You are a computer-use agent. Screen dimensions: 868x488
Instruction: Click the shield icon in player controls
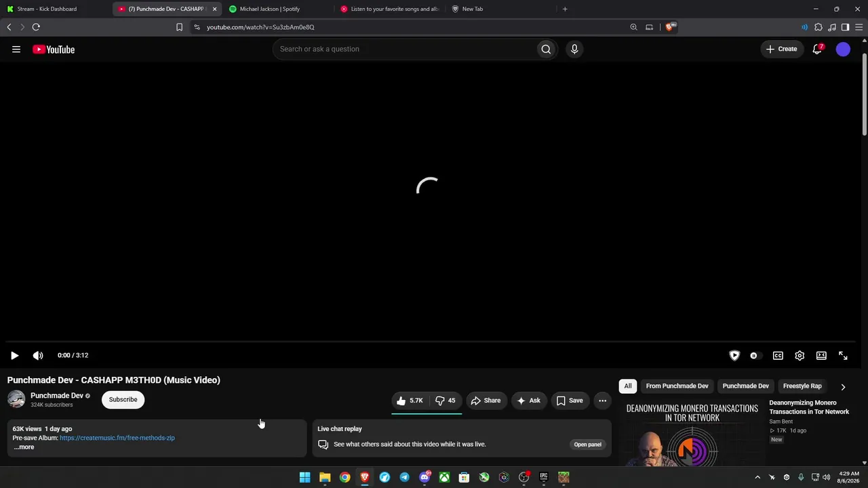point(734,355)
